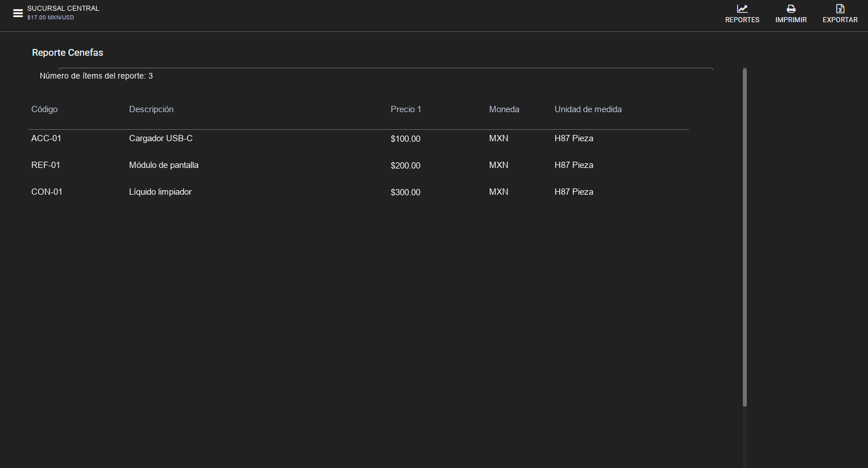Click MXN currency in the CON-01 row

point(499,192)
